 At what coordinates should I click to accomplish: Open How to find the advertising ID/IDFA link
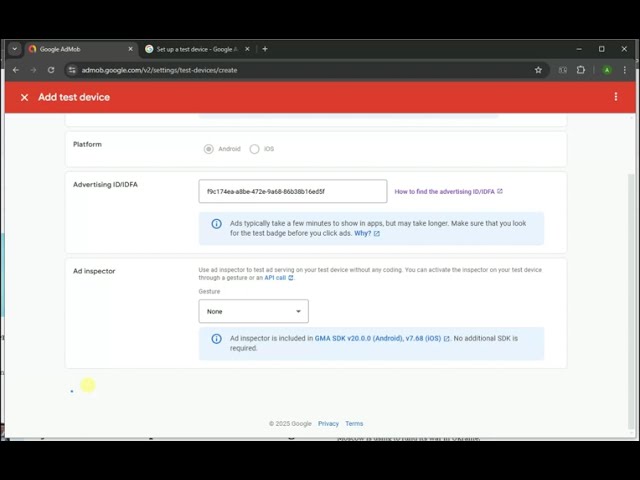(448, 191)
